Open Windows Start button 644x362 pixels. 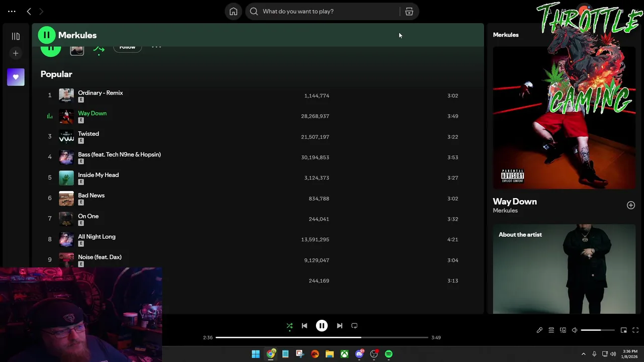pyautogui.click(x=256, y=354)
